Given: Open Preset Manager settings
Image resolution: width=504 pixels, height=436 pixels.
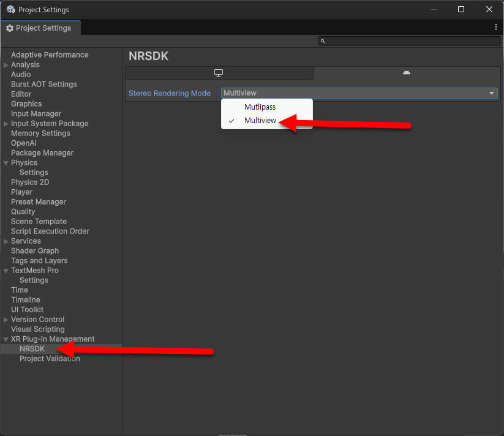Looking at the screenshot, I should click(38, 202).
